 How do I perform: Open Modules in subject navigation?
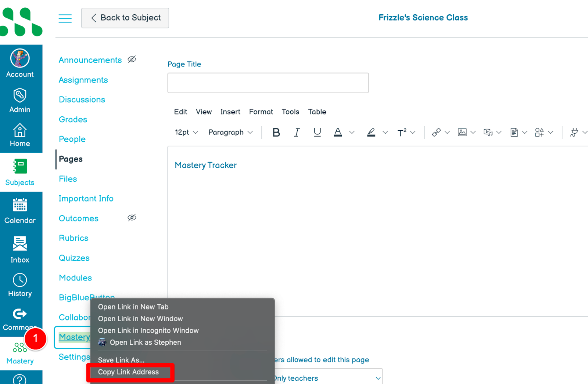75,278
